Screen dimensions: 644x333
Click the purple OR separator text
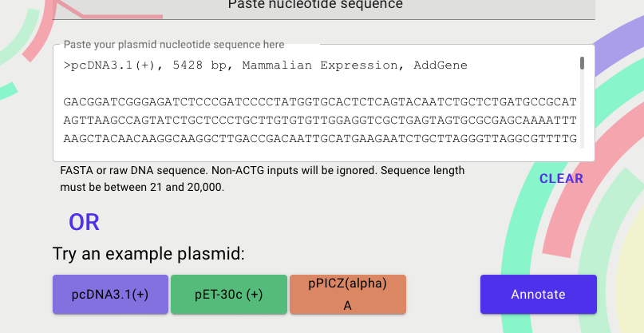[x=85, y=222]
